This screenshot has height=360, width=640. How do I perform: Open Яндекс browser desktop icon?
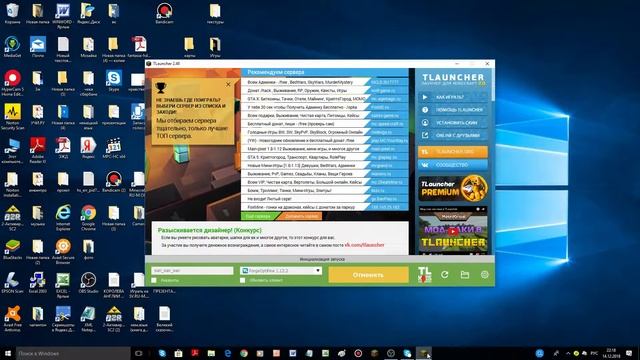[x=88, y=148]
